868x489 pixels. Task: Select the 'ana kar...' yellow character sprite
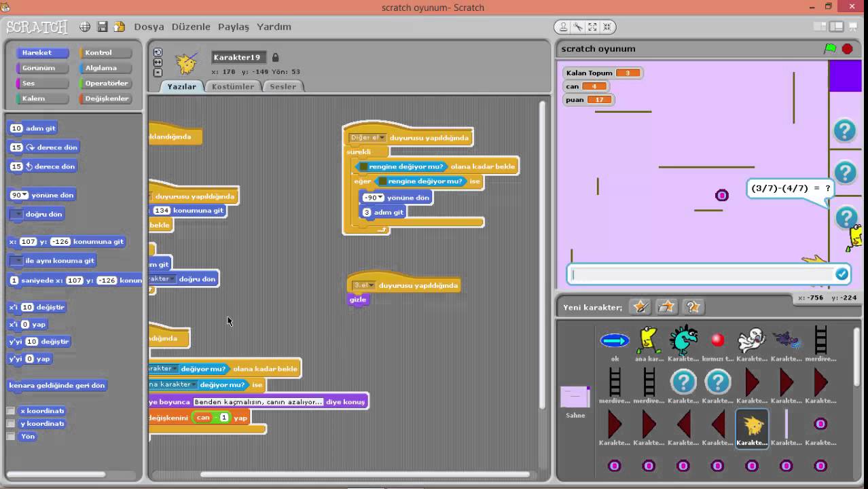[649, 344]
